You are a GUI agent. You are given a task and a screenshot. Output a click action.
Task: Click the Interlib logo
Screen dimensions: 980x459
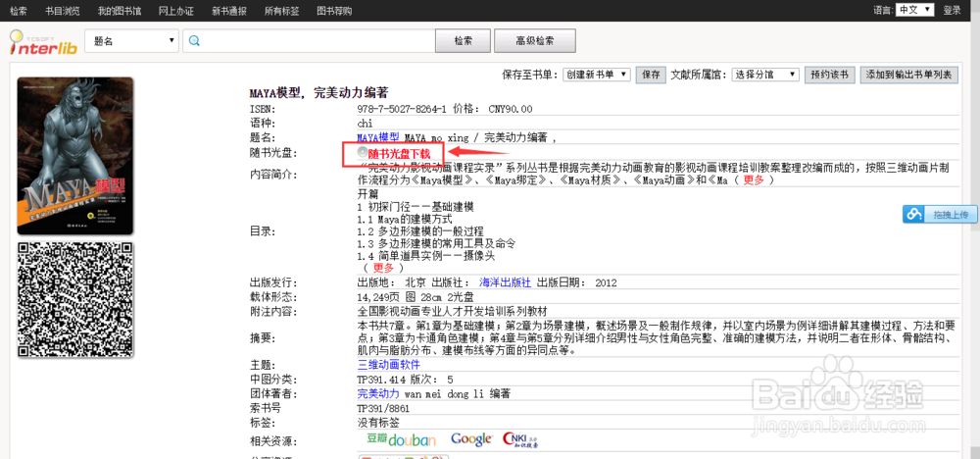[x=43, y=42]
